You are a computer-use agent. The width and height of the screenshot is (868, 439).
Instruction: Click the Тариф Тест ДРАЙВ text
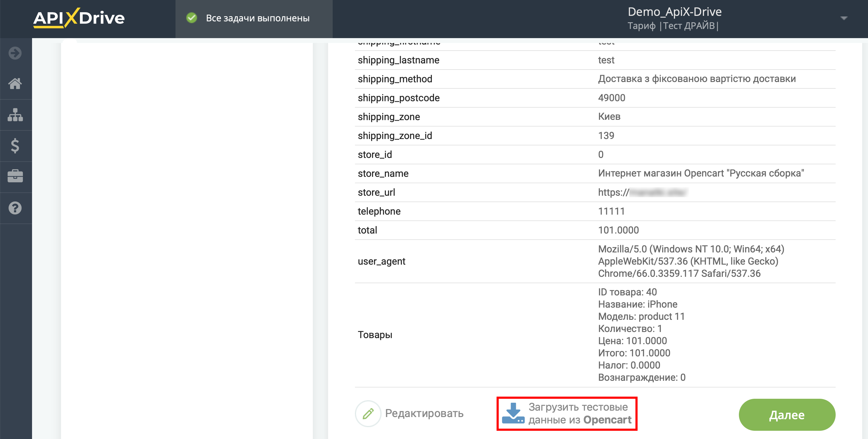tap(673, 26)
